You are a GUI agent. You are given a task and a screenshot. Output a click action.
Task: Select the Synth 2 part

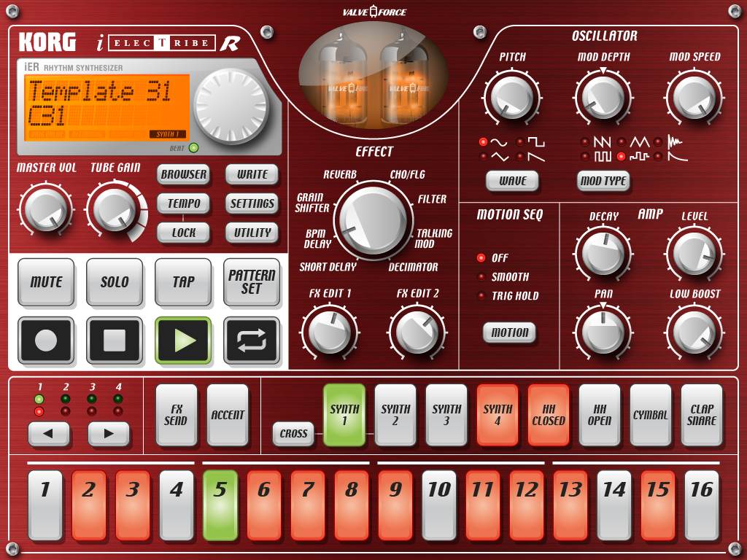click(395, 415)
